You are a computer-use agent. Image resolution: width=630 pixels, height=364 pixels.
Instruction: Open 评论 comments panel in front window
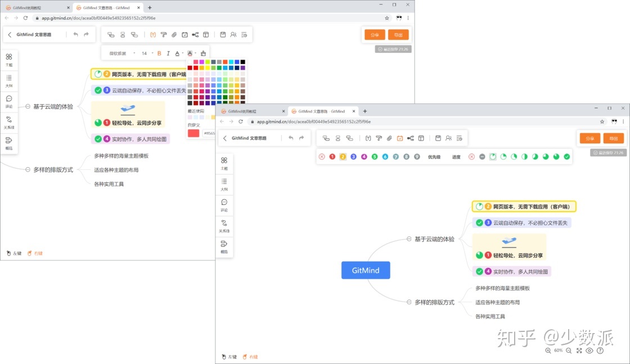(224, 205)
